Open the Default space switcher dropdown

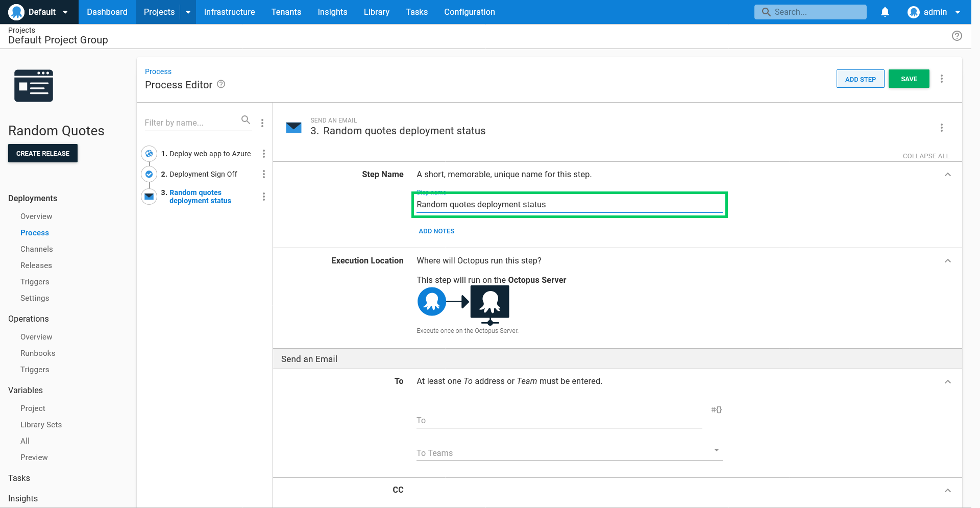[65, 12]
